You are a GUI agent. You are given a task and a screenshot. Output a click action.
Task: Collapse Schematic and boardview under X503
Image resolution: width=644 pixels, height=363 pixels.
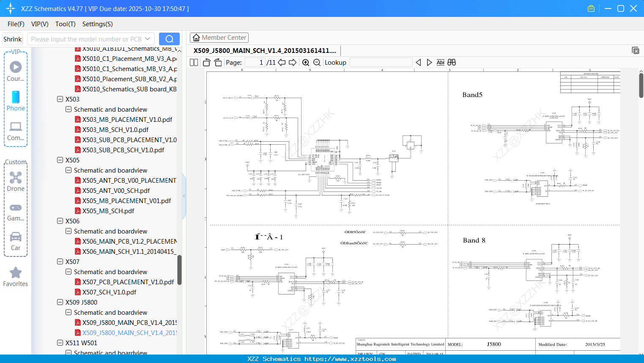[x=69, y=110]
